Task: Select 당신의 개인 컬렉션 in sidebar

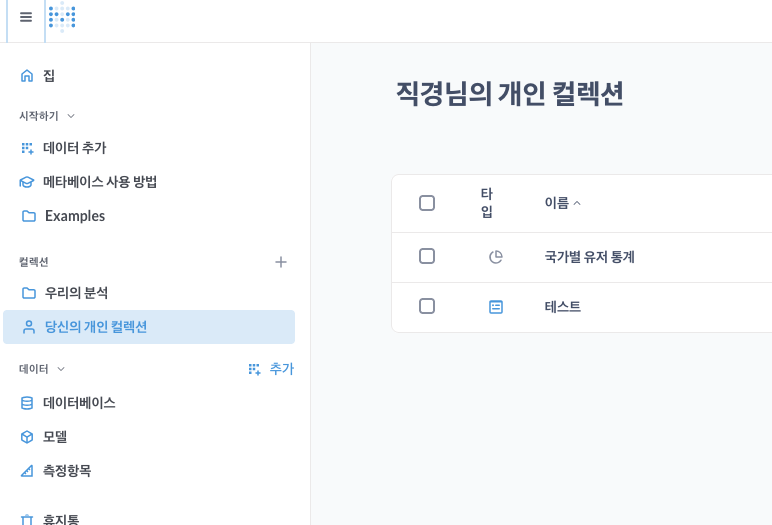Action: [x=95, y=327]
